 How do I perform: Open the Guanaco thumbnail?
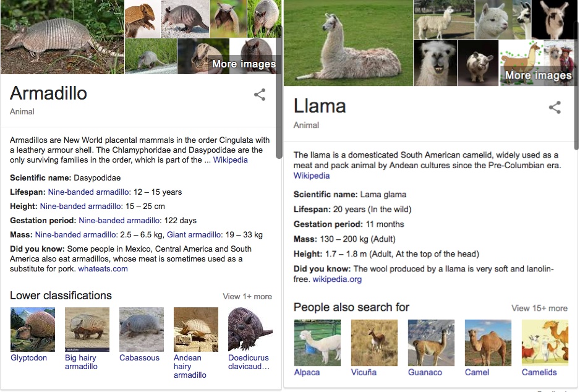[431, 343]
